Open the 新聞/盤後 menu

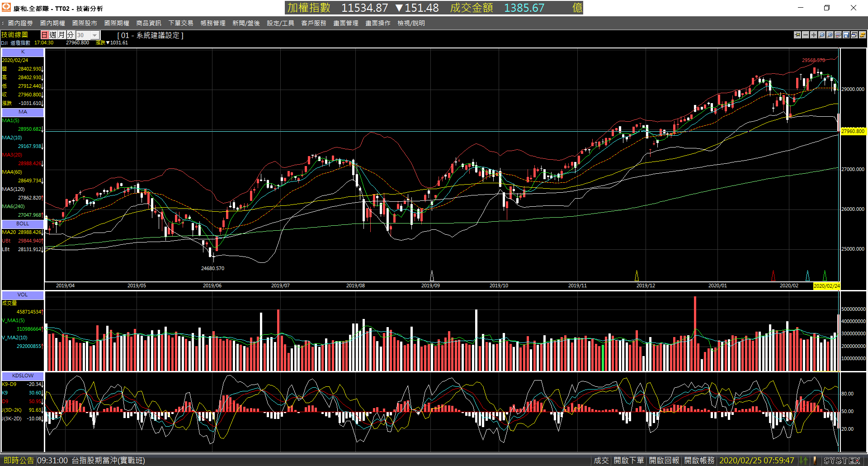pyautogui.click(x=246, y=23)
